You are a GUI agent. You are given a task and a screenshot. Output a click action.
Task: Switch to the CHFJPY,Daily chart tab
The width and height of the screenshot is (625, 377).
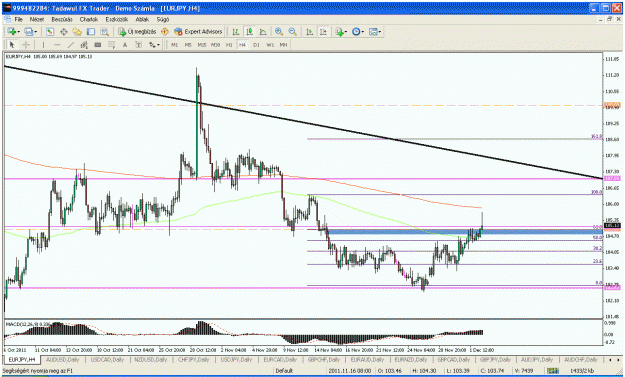point(193,359)
